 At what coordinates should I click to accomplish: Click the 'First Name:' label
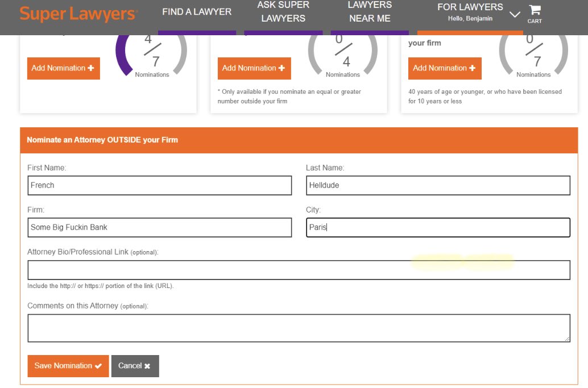(x=47, y=168)
